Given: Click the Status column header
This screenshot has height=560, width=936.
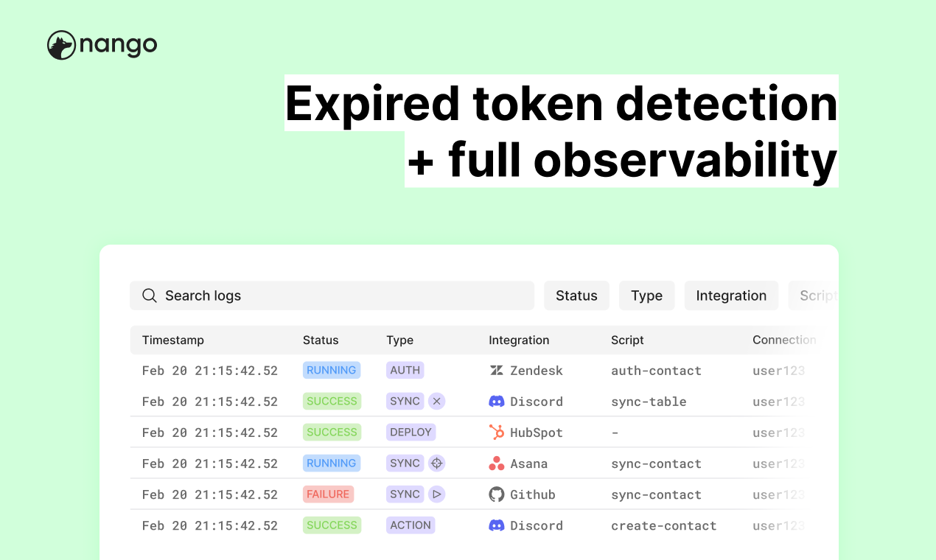Looking at the screenshot, I should coord(321,340).
